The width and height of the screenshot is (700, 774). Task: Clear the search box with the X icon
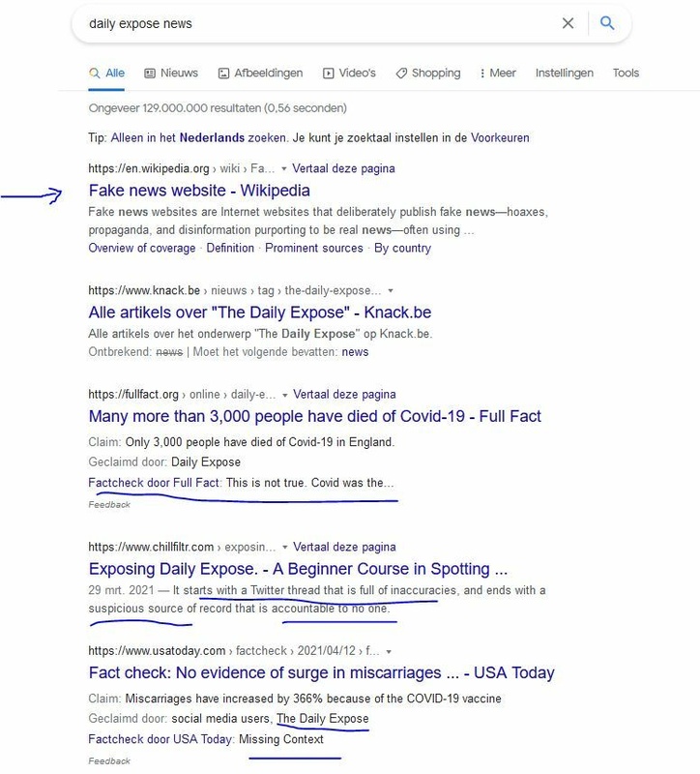568,23
